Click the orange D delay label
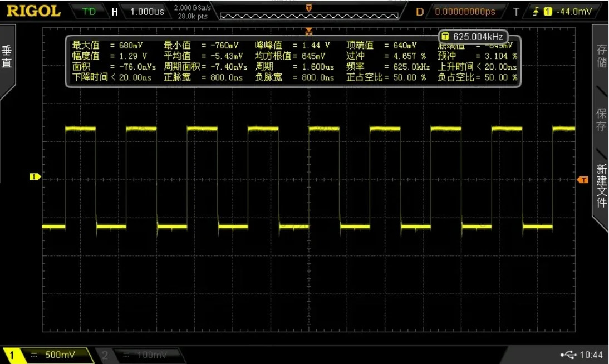Viewport: 609px width, 364px height. click(x=420, y=12)
